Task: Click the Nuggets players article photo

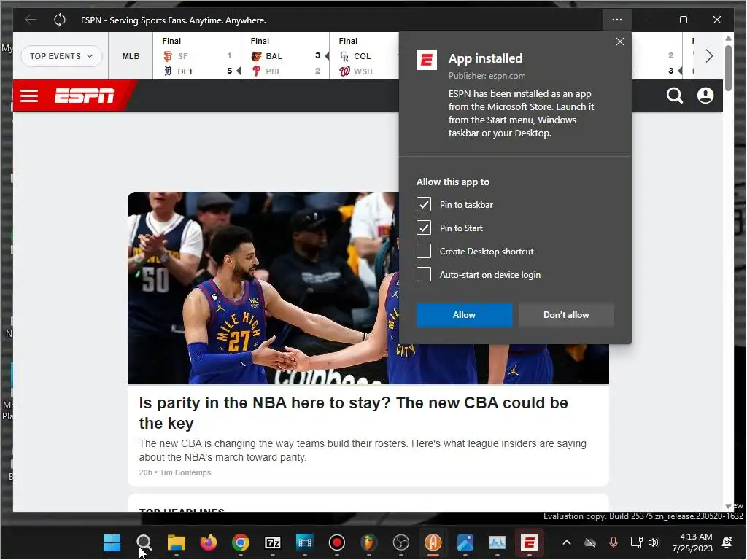Action: [x=263, y=288]
